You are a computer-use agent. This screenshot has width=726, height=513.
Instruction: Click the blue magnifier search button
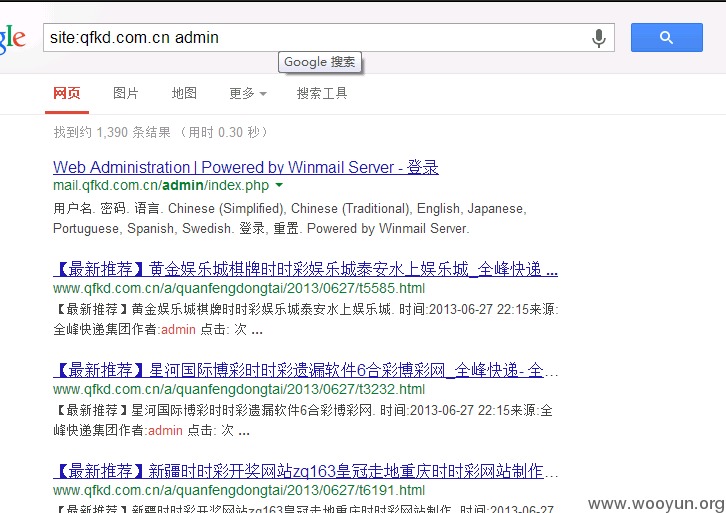667,38
